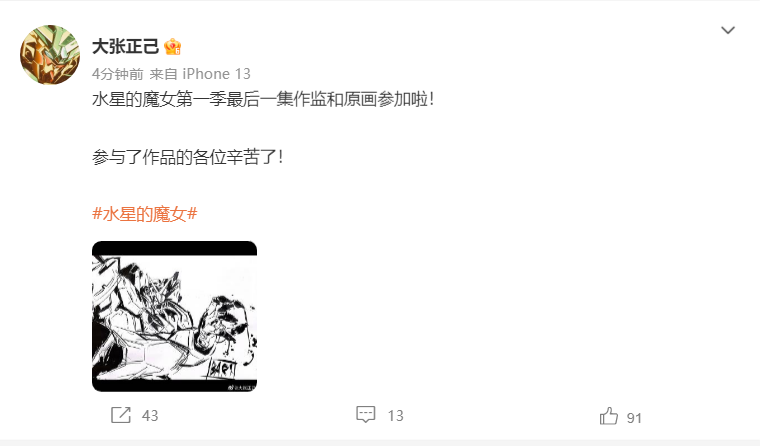Screen dimensions: 760x446
Task: Open the #水星的魔女# hashtag topic
Action: point(144,214)
